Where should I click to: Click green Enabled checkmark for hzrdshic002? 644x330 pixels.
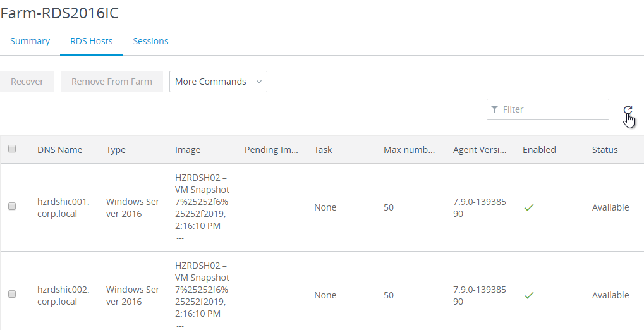tap(529, 295)
